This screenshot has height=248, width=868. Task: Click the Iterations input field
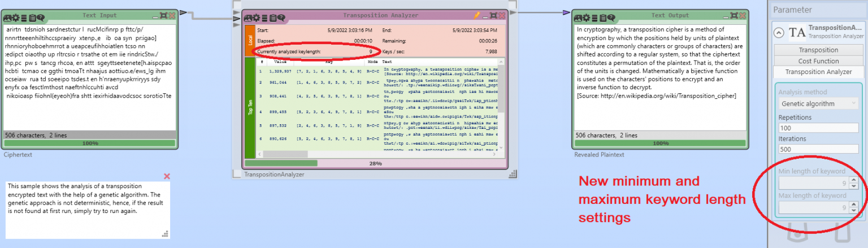(818, 149)
